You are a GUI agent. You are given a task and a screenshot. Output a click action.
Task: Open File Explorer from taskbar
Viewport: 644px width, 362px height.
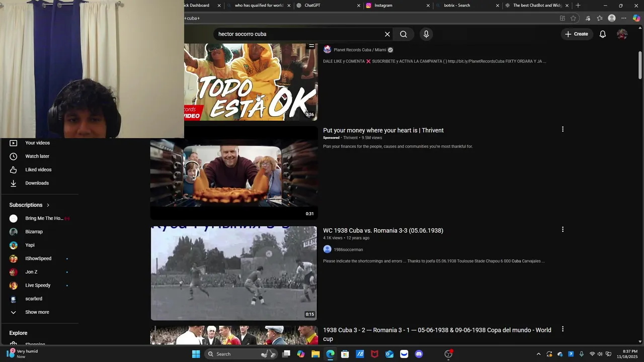[315, 354]
